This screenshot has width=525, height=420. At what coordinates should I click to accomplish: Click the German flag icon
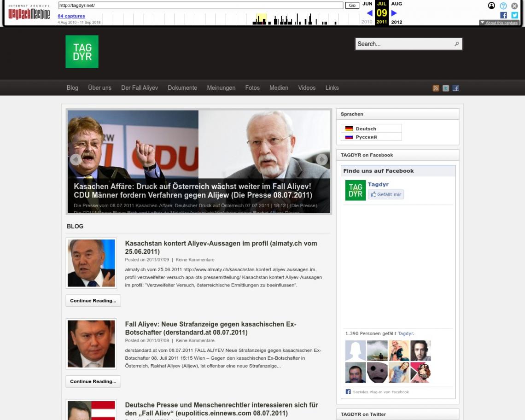(349, 128)
